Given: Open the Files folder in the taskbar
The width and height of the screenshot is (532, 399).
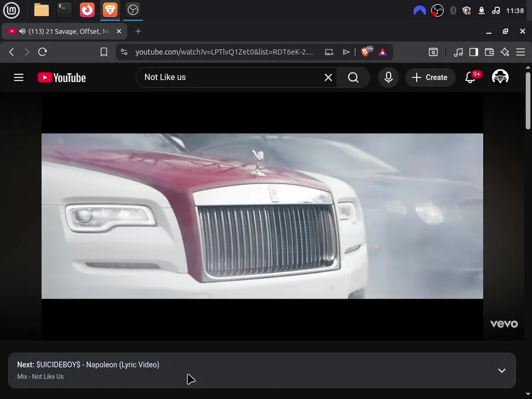Looking at the screenshot, I should point(42,10).
